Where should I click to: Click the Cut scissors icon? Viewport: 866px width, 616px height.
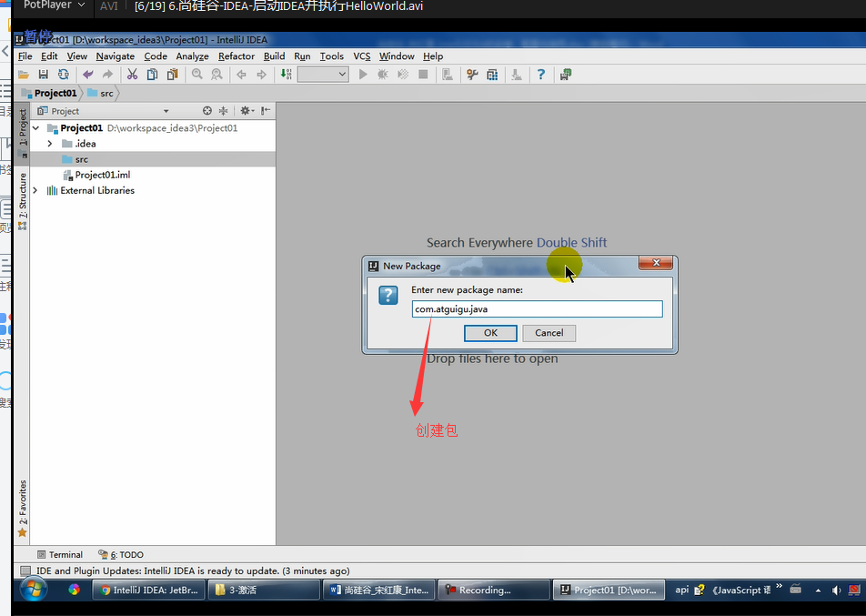(132, 75)
